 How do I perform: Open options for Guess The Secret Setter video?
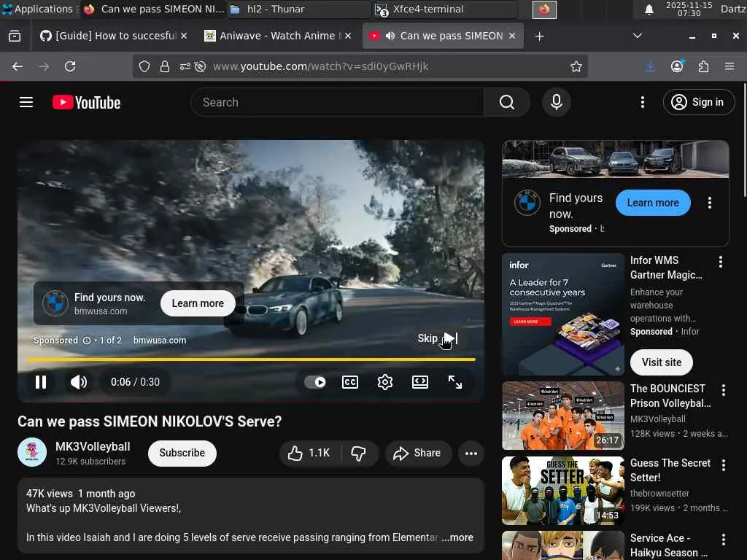tap(723, 464)
